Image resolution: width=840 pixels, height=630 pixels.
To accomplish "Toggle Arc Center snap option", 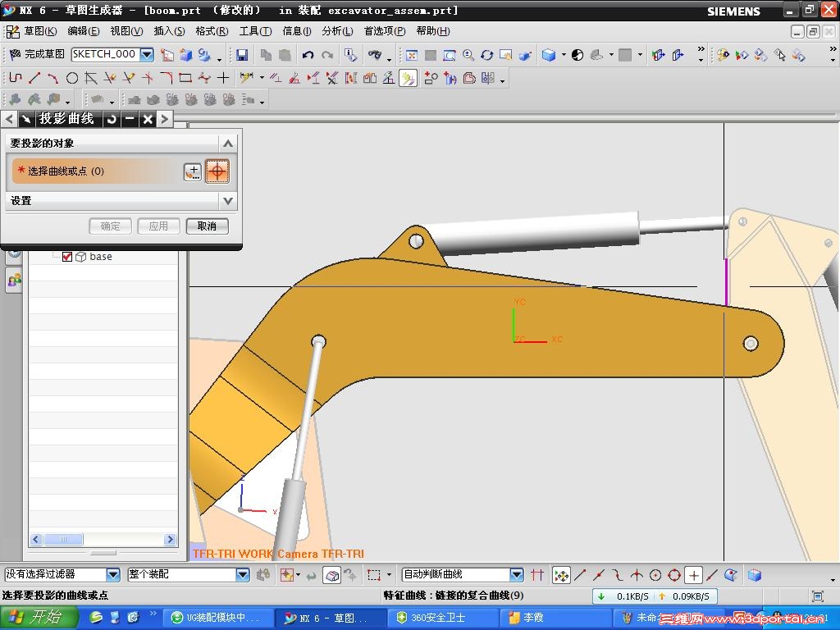I will coord(655,575).
